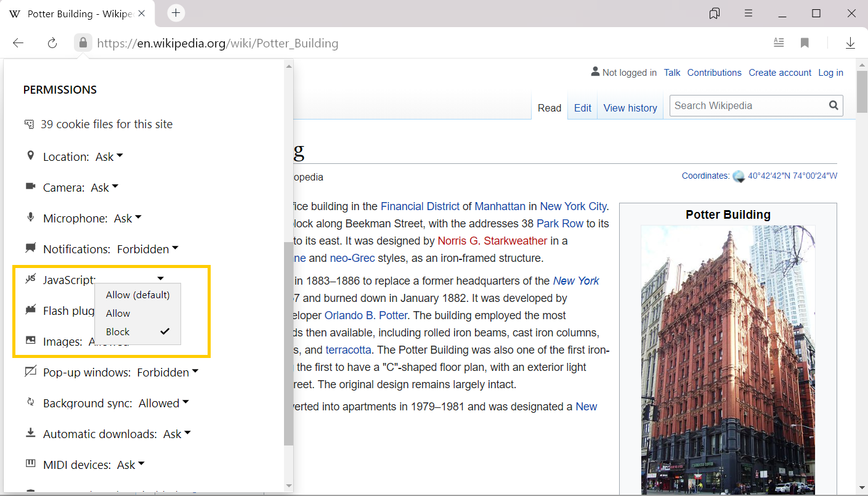
Task: Click the permissions panel scrollbar thumb
Action: pyautogui.click(x=289, y=343)
